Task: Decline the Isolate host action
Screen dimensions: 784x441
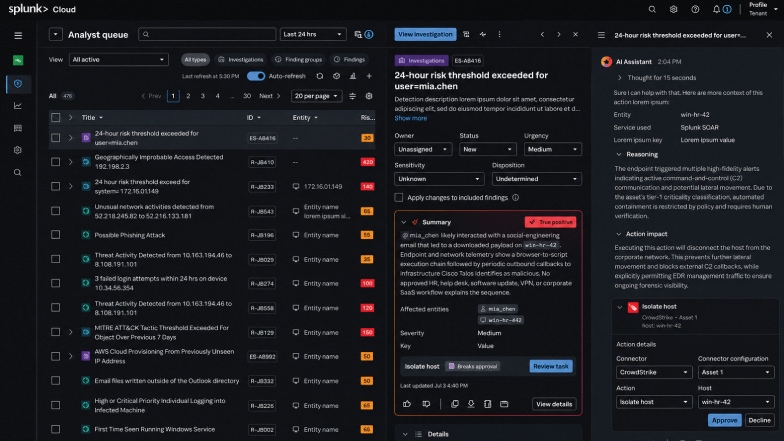Action: tap(760, 420)
